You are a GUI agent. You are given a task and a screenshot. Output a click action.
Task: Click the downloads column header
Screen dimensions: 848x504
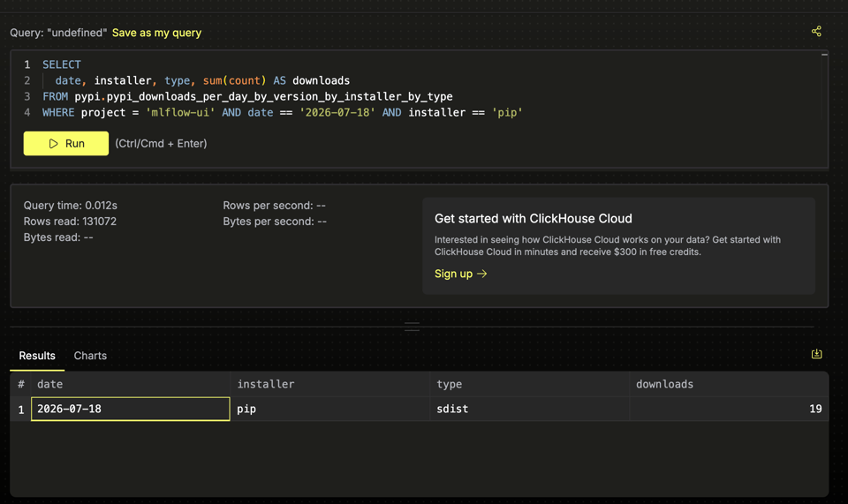729,384
